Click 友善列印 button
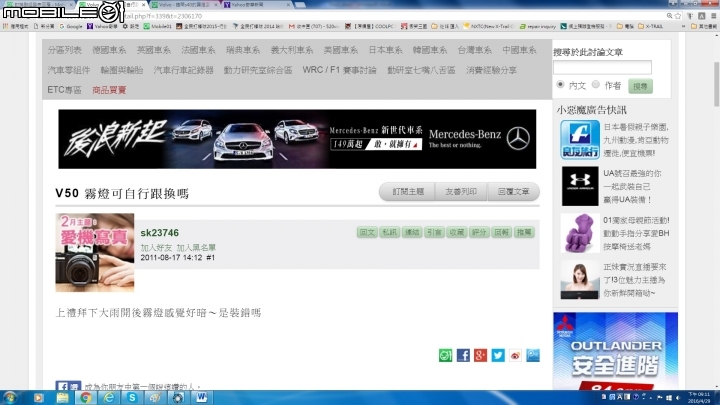Viewport: 720px width, 405px height. (461, 191)
